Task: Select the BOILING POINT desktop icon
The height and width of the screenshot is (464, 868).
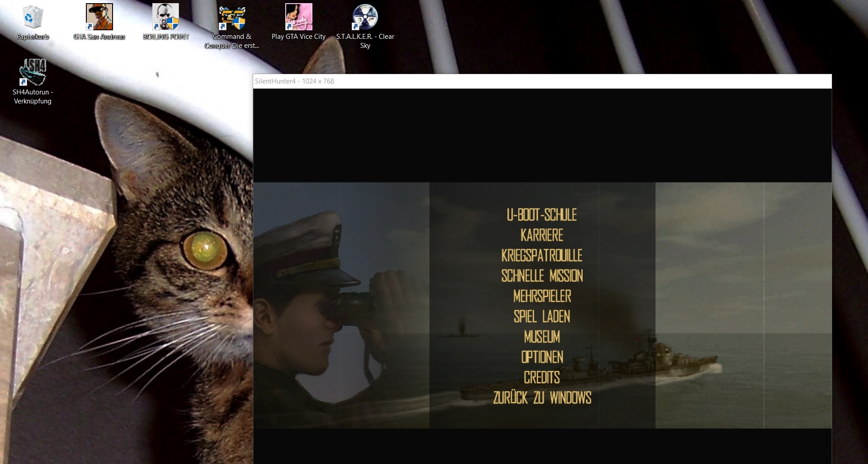Action: (165, 18)
